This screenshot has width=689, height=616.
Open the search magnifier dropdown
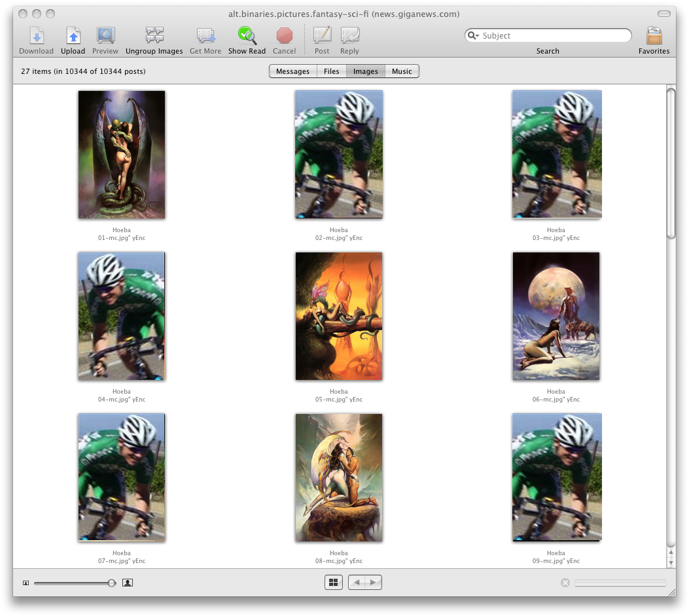[473, 35]
